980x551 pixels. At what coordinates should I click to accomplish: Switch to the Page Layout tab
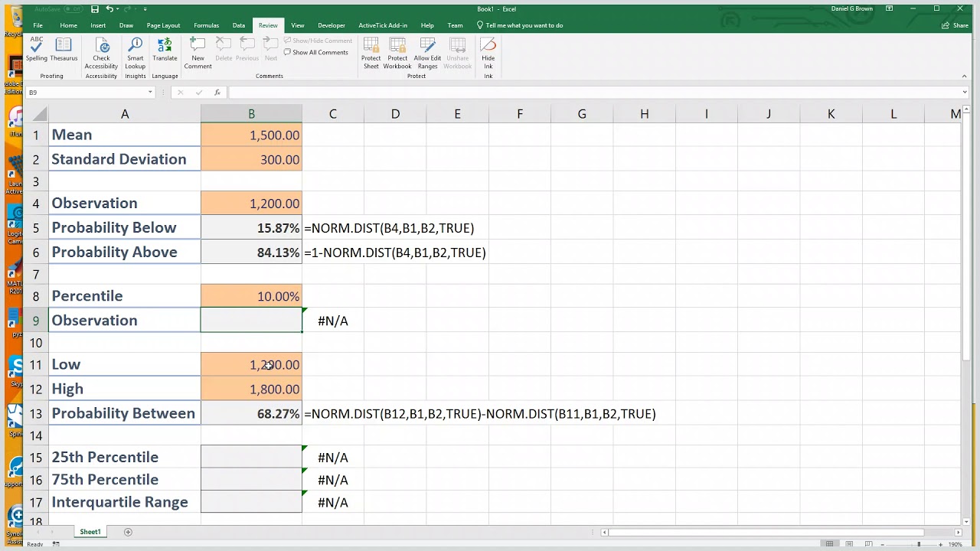pos(163,25)
